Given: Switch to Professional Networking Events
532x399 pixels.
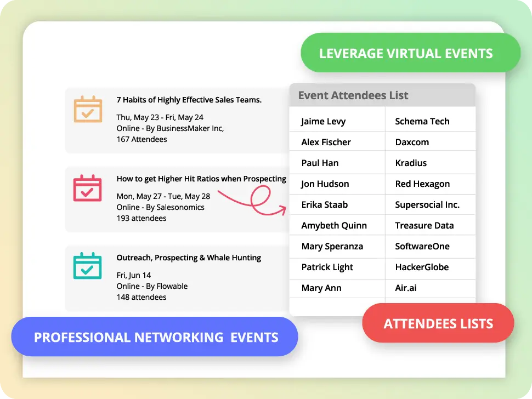Looking at the screenshot, I should click(155, 337).
